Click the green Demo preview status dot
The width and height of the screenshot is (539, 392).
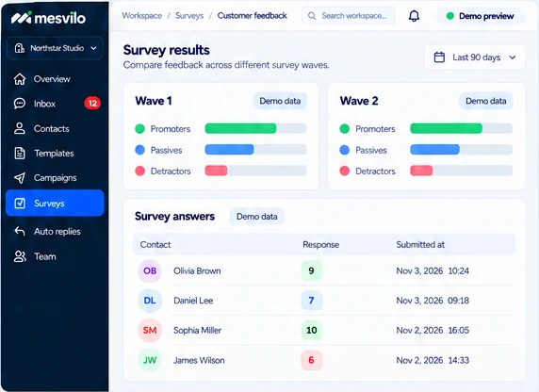coord(450,16)
